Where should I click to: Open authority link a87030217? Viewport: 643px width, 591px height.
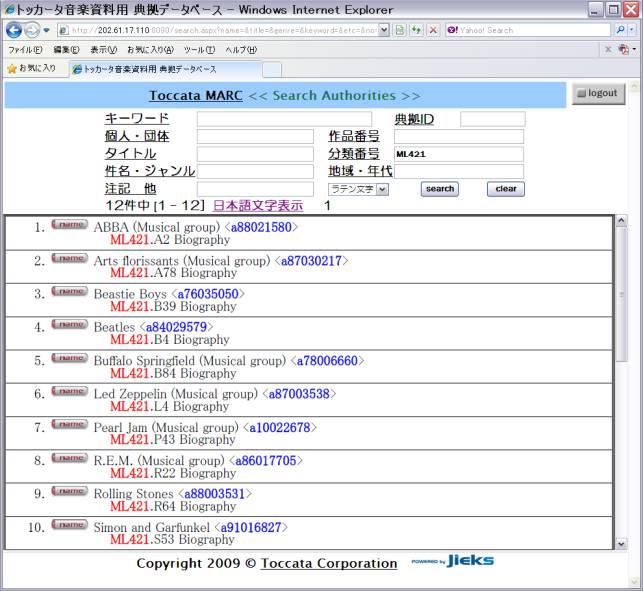tap(311, 260)
